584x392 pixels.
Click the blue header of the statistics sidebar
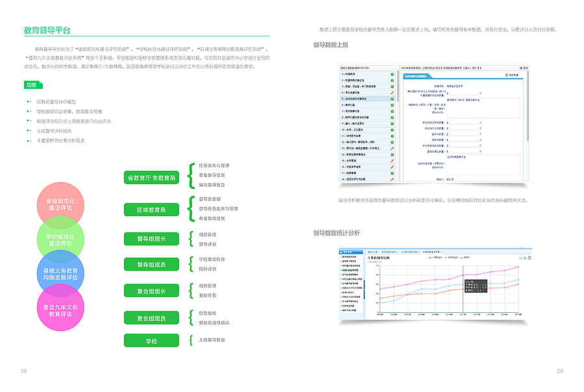pyautogui.click(x=351, y=252)
